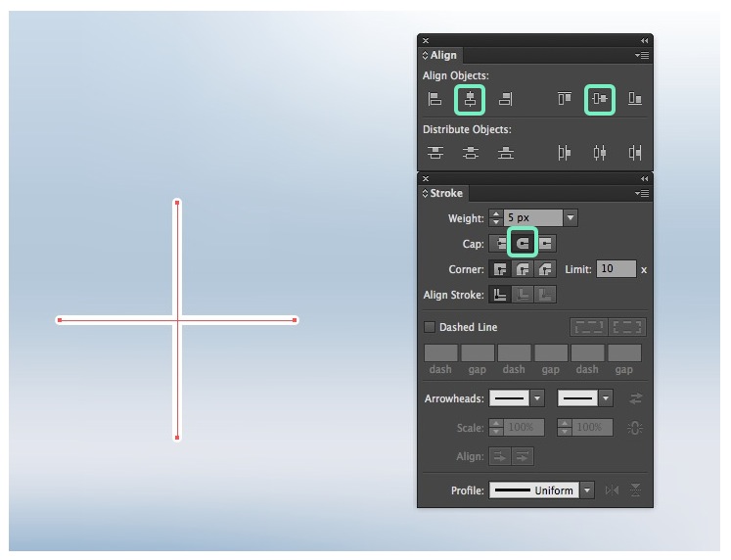
Task: Click Horizontal Distribute Center icon
Action: (x=600, y=153)
